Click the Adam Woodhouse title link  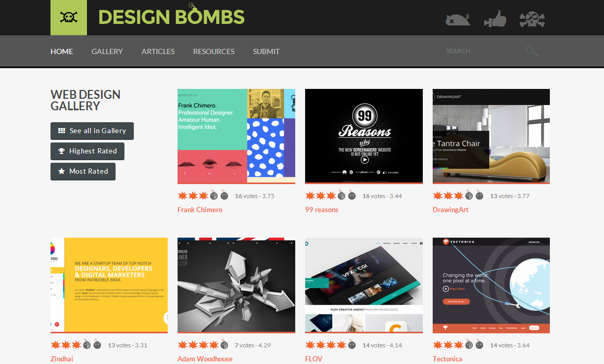205,359
